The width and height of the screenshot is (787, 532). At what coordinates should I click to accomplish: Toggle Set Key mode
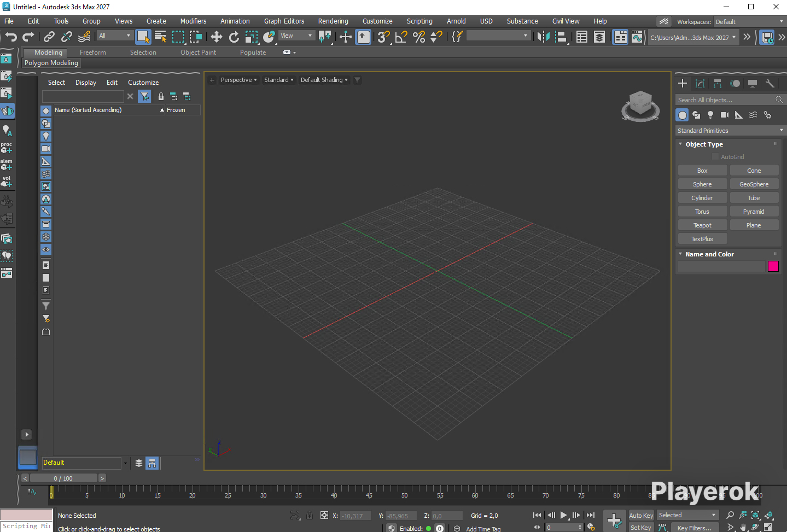point(641,528)
